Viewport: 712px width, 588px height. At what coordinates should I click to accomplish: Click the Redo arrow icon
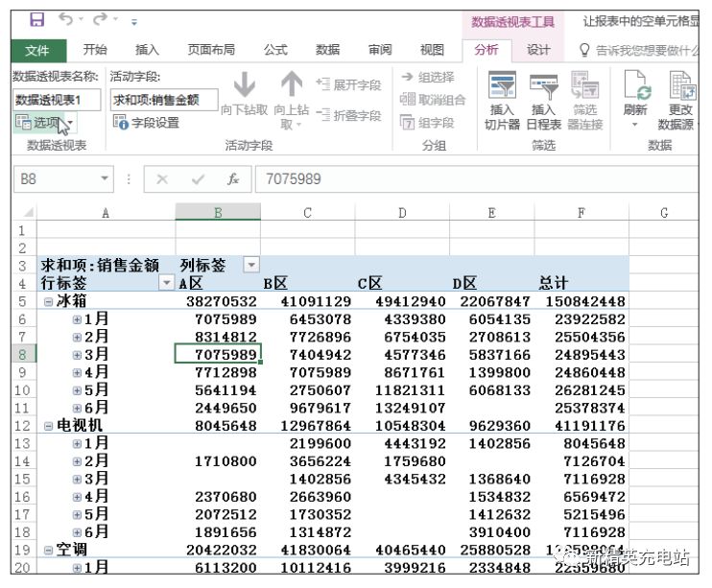pyautogui.click(x=101, y=19)
